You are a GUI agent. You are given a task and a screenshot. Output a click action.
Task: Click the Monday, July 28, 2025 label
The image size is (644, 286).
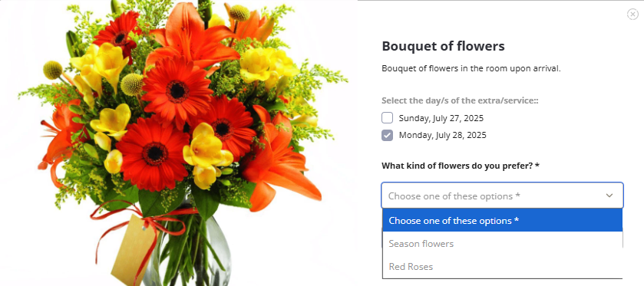point(442,135)
